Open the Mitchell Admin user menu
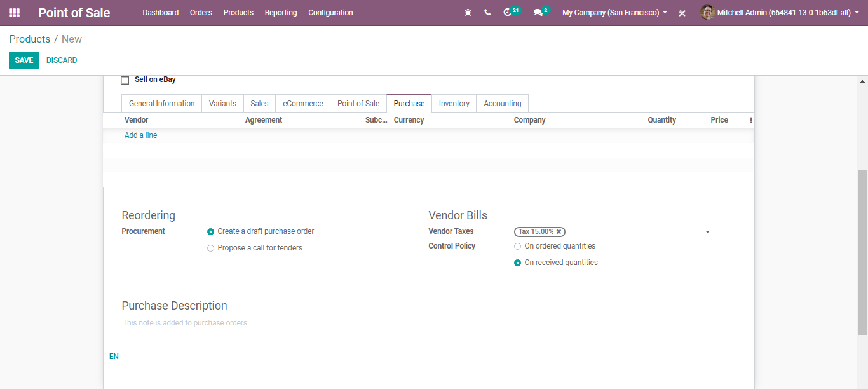The height and width of the screenshot is (389, 868). 779,13
